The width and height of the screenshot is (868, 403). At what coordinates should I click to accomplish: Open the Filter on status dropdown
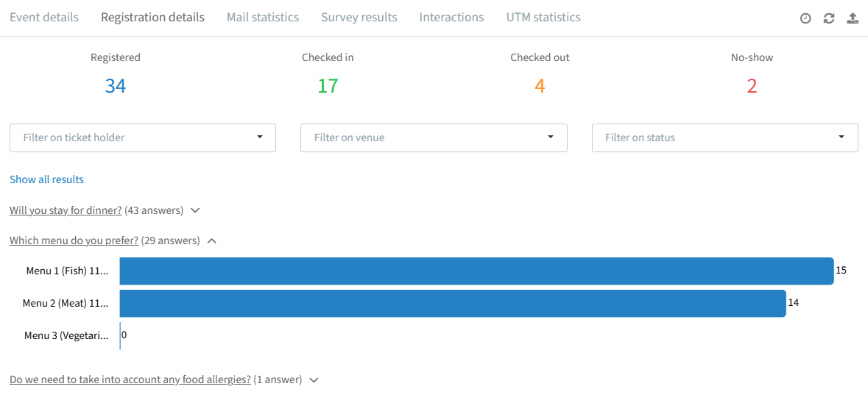pyautogui.click(x=724, y=138)
